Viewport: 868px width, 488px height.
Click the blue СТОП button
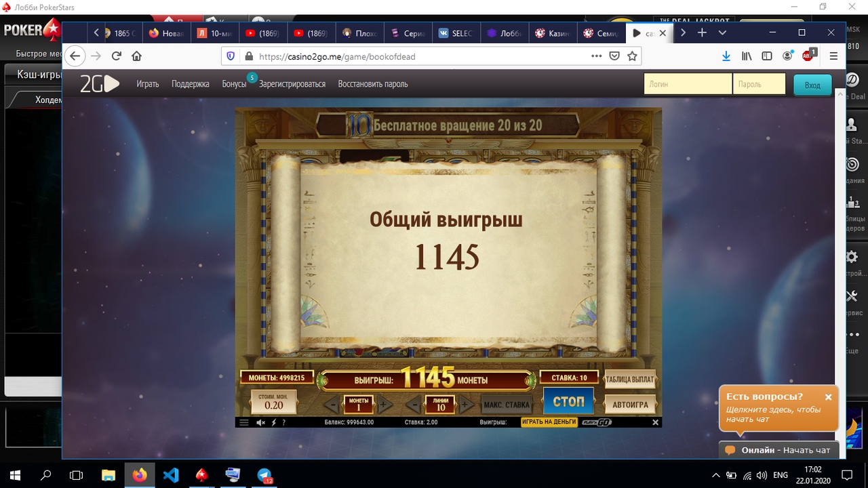(x=568, y=401)
